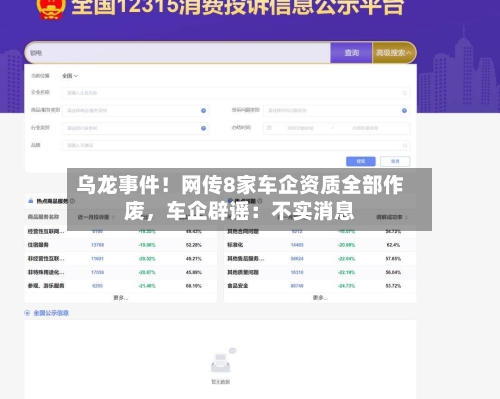Click search icon in 品牌 field
Screen dimensions: 500x399
[404, 145]
